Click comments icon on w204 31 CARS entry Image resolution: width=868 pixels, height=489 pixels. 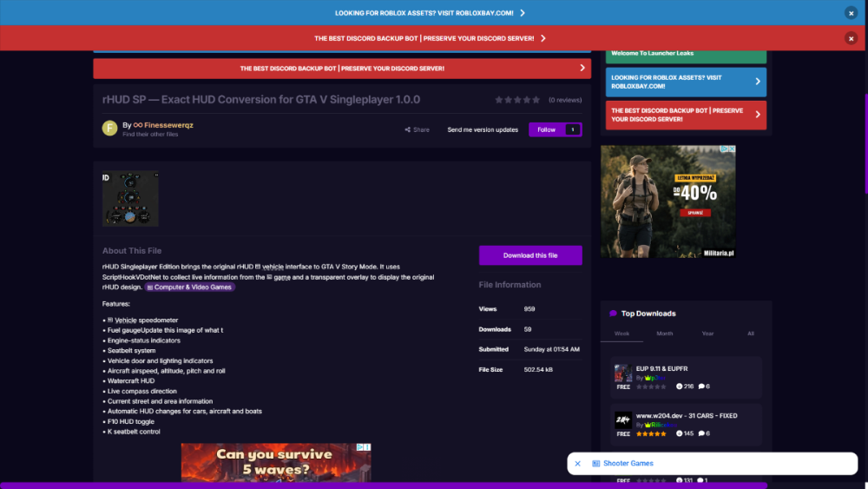(x=701, y=433)
